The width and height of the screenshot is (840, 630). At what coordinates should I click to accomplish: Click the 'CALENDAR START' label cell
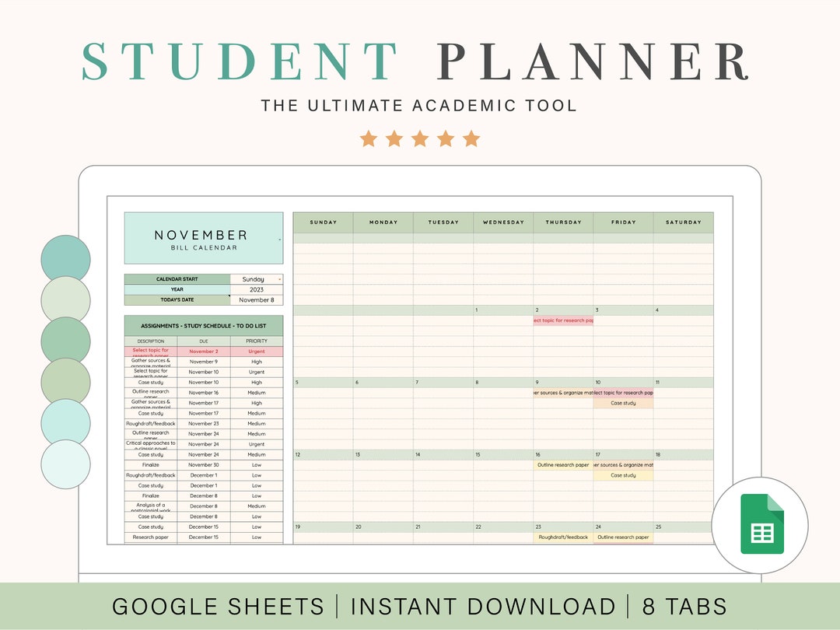177,279
